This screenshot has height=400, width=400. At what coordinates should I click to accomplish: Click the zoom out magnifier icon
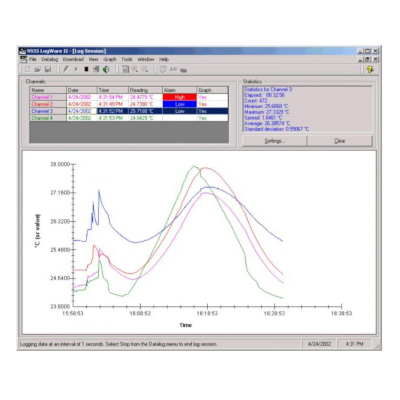145,69
